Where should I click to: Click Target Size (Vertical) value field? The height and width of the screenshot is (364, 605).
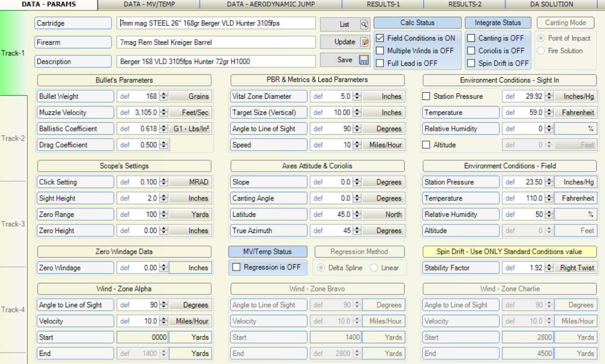[x=338, y=113]
